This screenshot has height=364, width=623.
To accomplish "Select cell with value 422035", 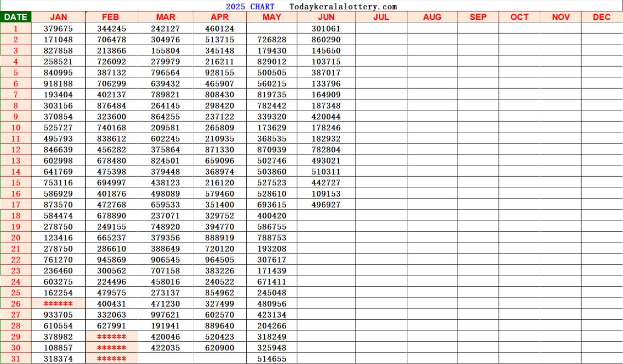I will [x=165, y=348].
